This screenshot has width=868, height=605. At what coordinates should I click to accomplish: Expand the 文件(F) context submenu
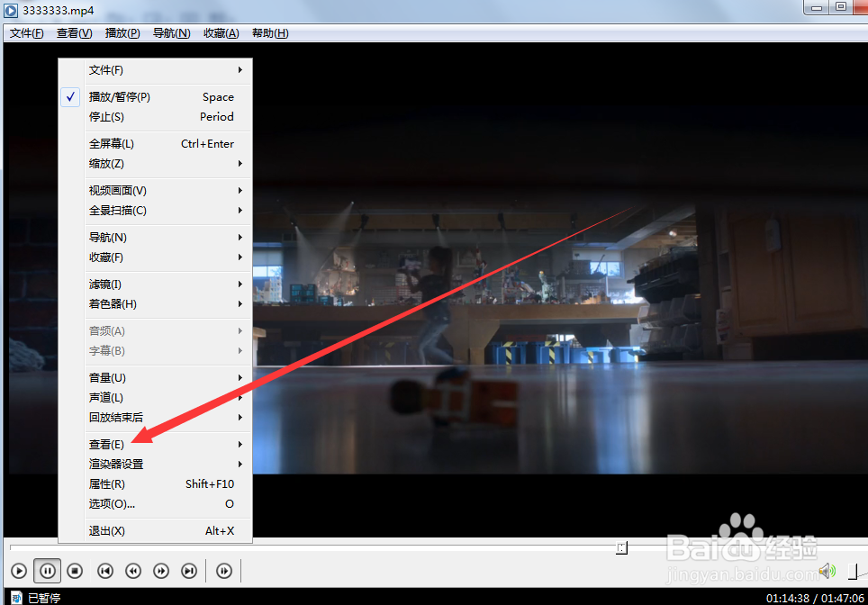click(x=155, y=70)
